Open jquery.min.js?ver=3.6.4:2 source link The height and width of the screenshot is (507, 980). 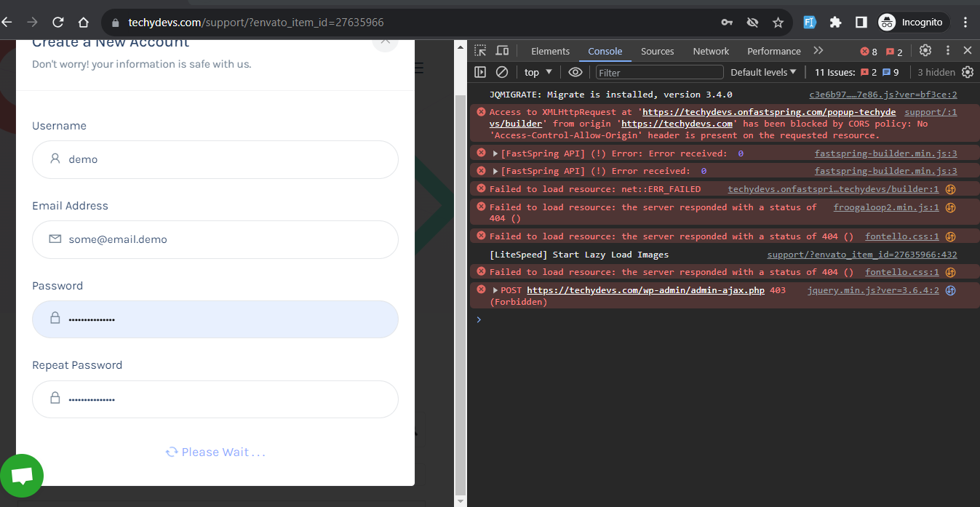873,290
